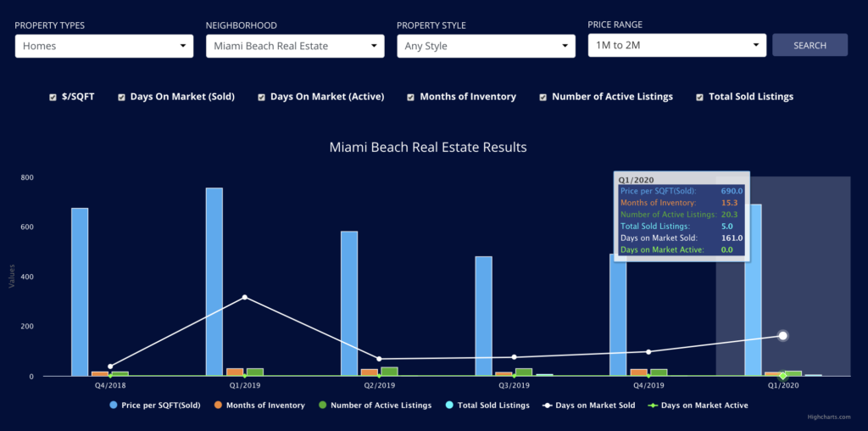This screenshot has height=431, width=868.
Task: Open the Price Range 1M to 2M dropdown
Action: [677, 46]
